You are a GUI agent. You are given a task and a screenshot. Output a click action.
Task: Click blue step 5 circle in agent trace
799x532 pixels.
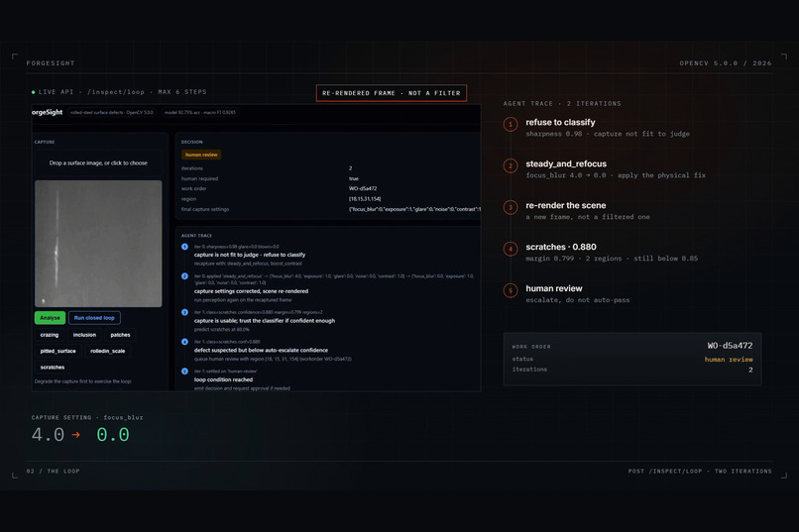coord(185,372)
